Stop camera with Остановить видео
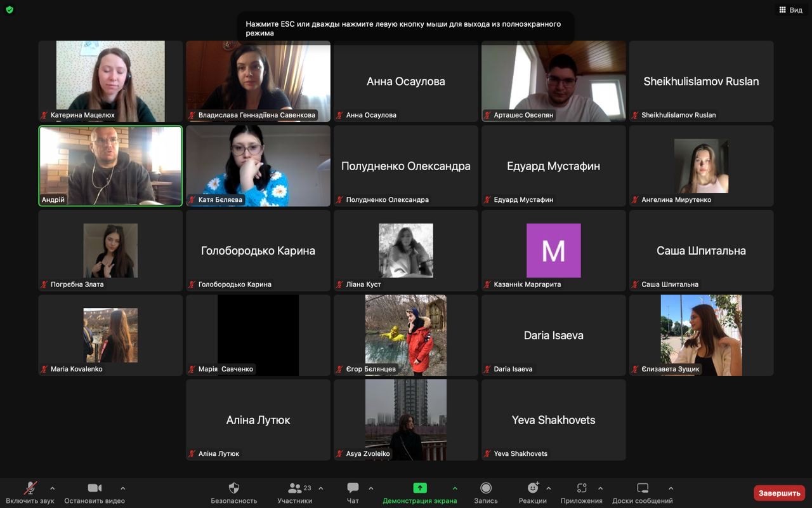The width and height of the screenshot is (812, 508). click(x=95, y=492)
